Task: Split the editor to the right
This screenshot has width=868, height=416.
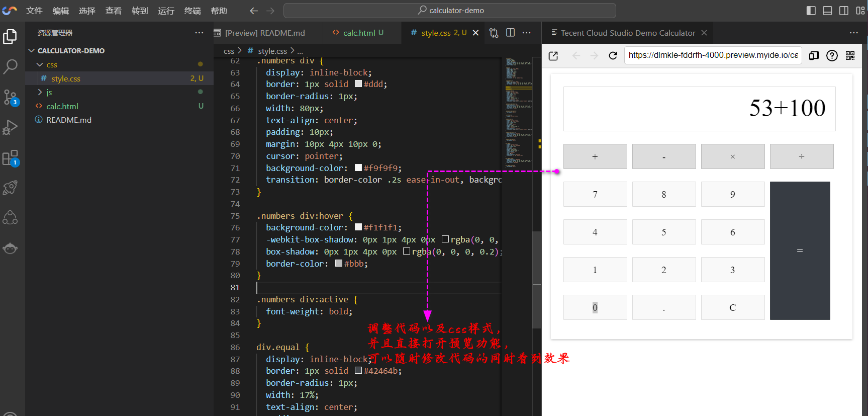Action: pyautogui.click(x=510, y=33)
